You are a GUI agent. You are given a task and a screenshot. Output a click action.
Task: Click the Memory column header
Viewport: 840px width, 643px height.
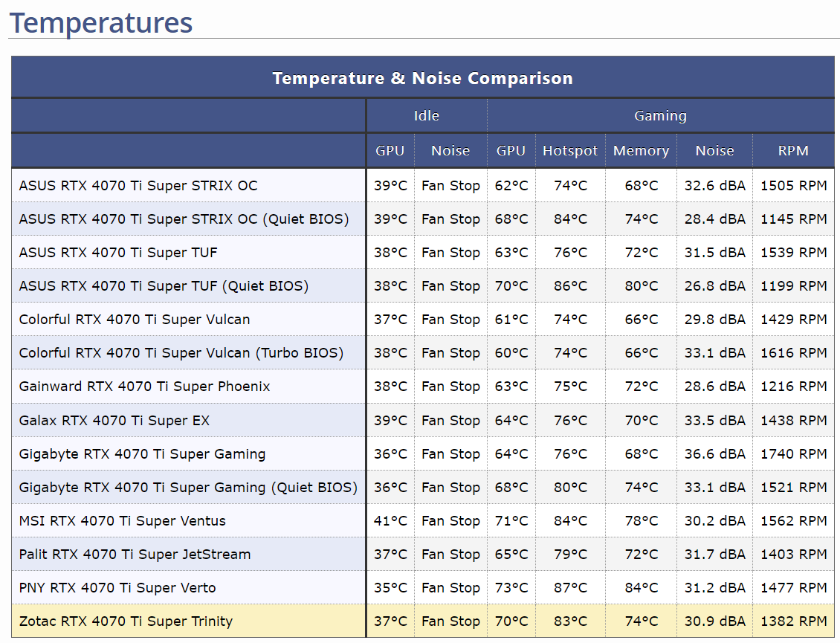642,151
